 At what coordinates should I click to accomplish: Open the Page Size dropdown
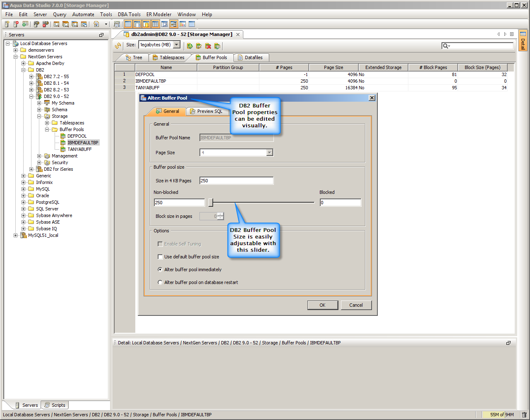[x=270, y=153]
